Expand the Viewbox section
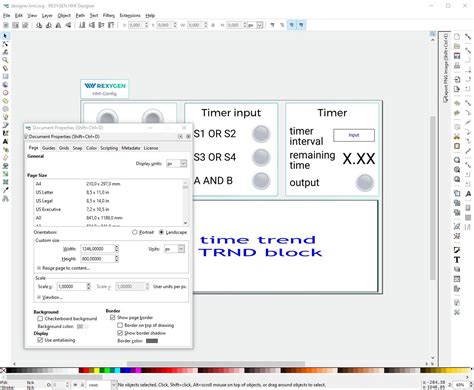Image resolution: width=474 pixels, height=390 pixels. pyautogui.click(x=50, y=297)
